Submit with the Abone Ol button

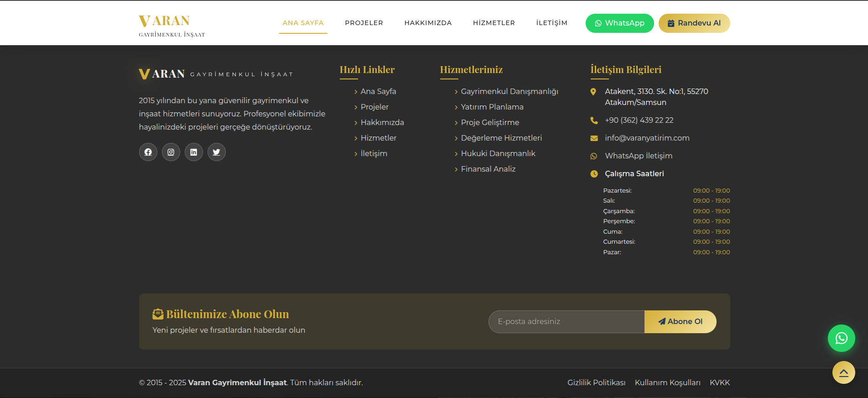680,322
